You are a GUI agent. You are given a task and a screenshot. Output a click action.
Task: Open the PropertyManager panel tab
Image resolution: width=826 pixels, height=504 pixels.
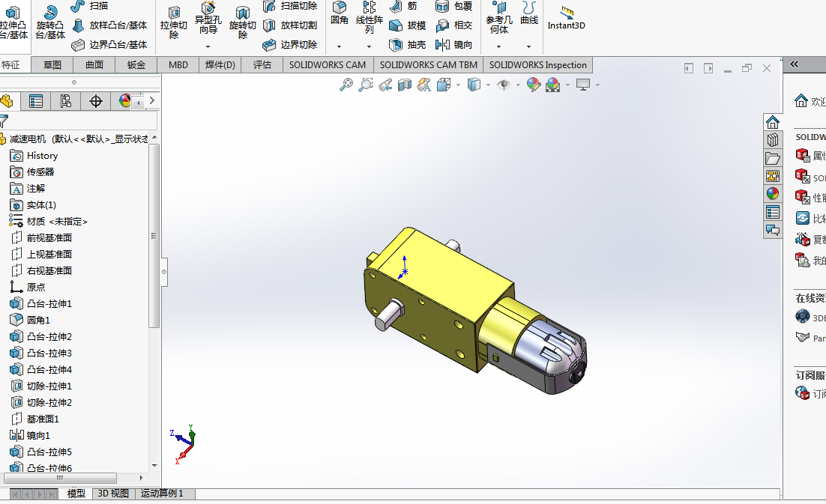[x=36, y=101]
